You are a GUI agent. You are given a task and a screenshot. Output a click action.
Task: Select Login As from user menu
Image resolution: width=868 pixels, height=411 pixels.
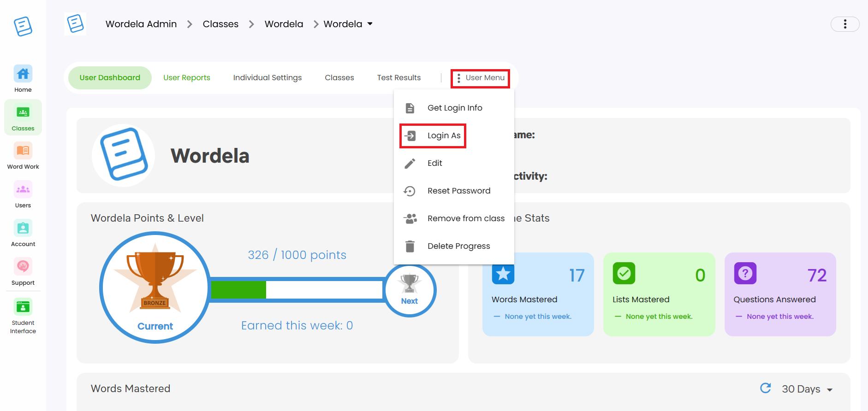pos(433,135)
